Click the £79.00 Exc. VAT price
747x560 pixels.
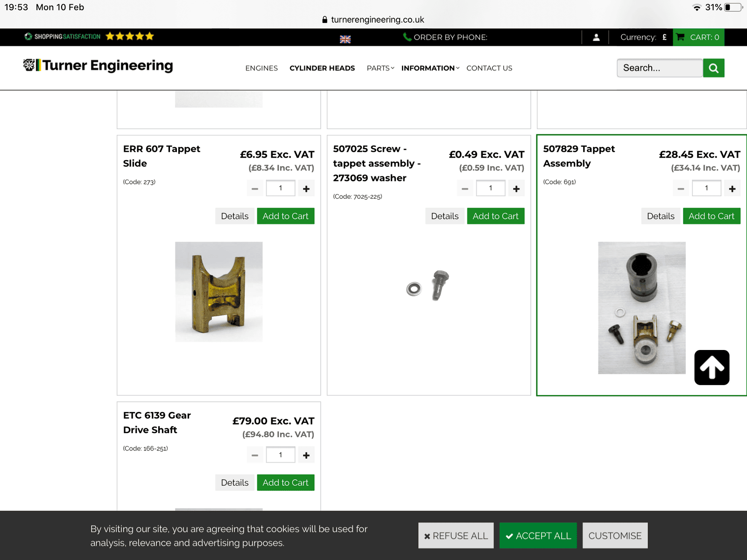[x=274, y=421]
